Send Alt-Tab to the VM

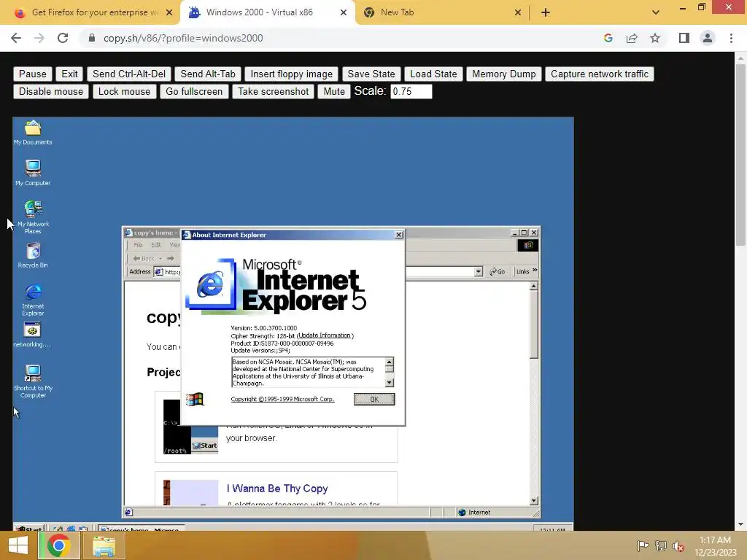208,74
